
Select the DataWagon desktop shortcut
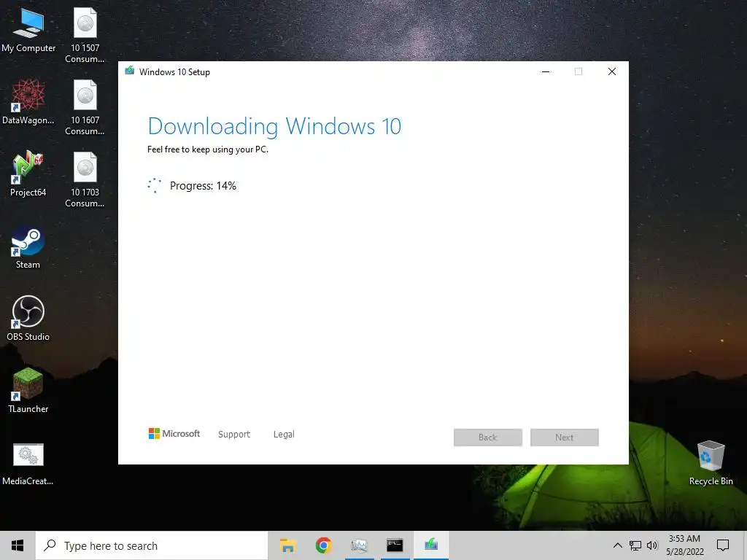click(28, 102)
